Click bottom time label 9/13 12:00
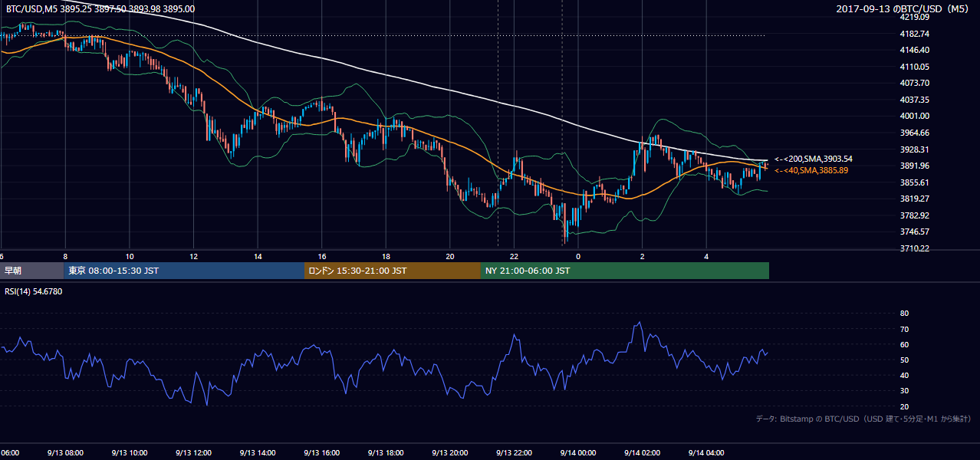Viewport: 980px width, 460px height. coord(192,452)
